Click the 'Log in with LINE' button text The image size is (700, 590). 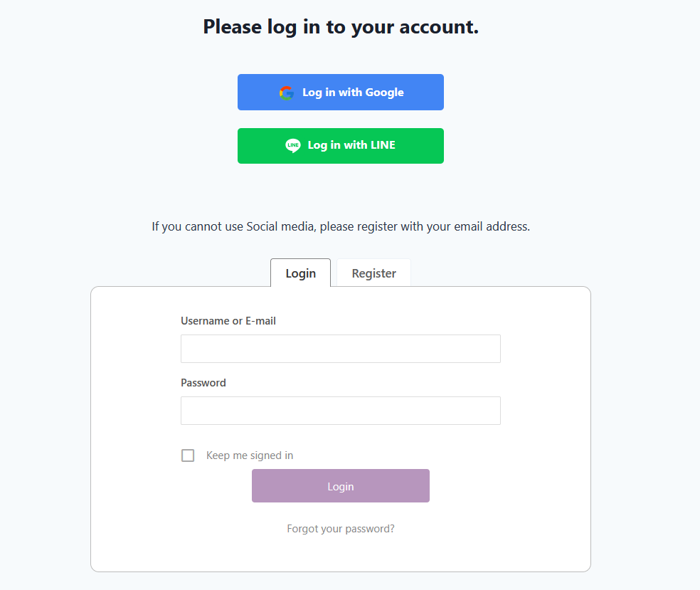point(351,145)
